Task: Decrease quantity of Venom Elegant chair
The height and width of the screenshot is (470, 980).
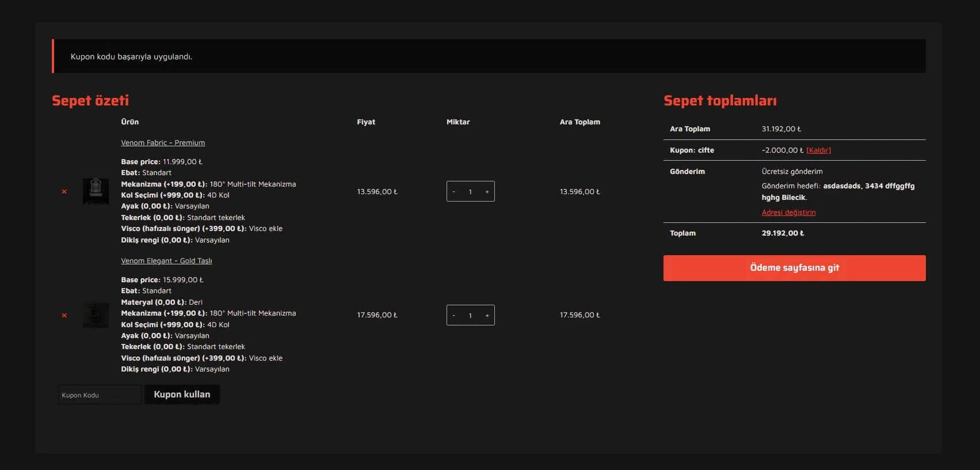Action: click(x=454, y=316)
